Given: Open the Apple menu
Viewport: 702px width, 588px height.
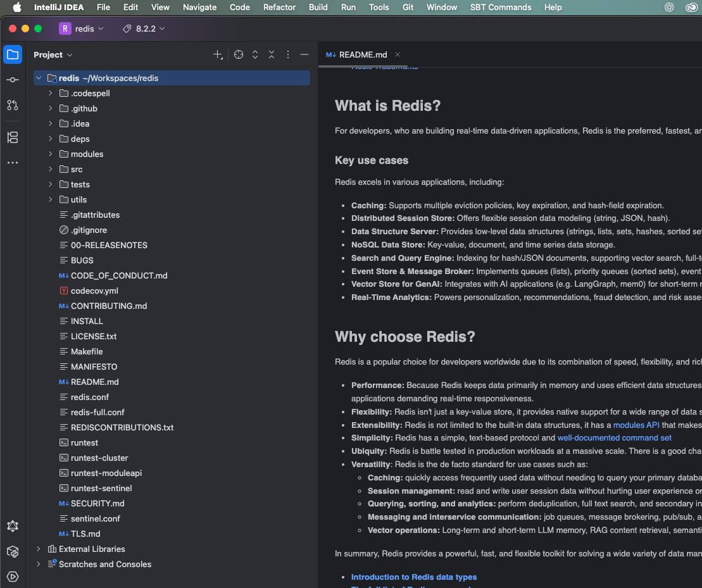Looking at the screenshot, I should tap(17, 7).
